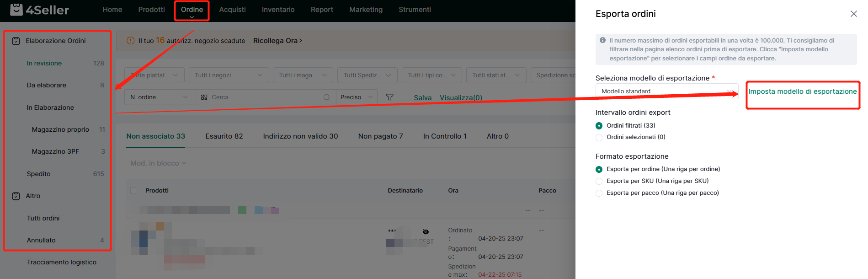Image resolution: width=868 pixels, height=279 pixels.
Task: Select Ordini selezionati (0) radio
Action: tap(599, 137)
